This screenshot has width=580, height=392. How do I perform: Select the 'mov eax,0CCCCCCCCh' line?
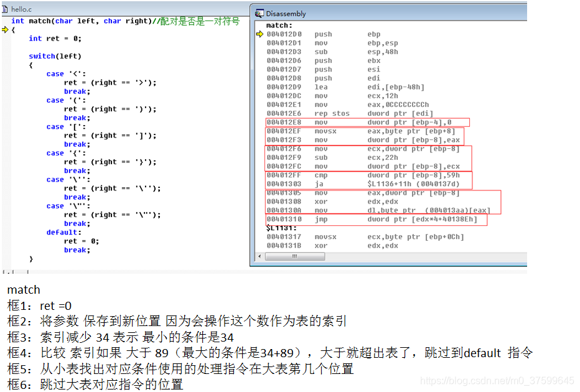[348, 105]
